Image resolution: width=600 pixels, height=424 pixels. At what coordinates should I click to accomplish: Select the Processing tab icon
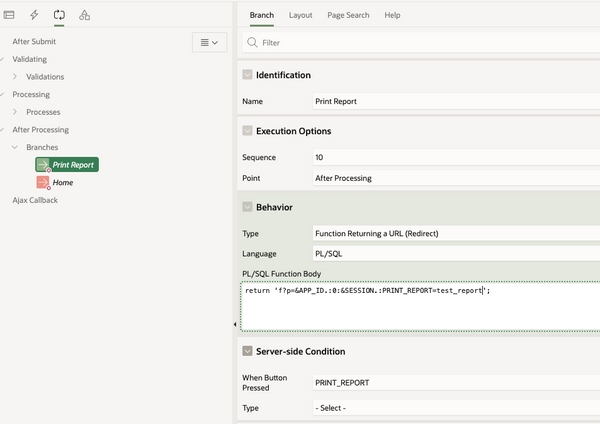coord(59,15)
